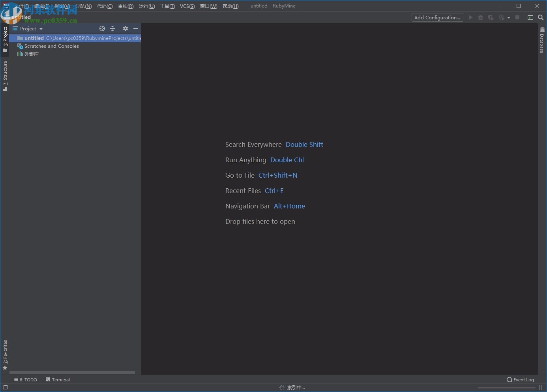Click the indexing progress bar

[x=506, y=388]
